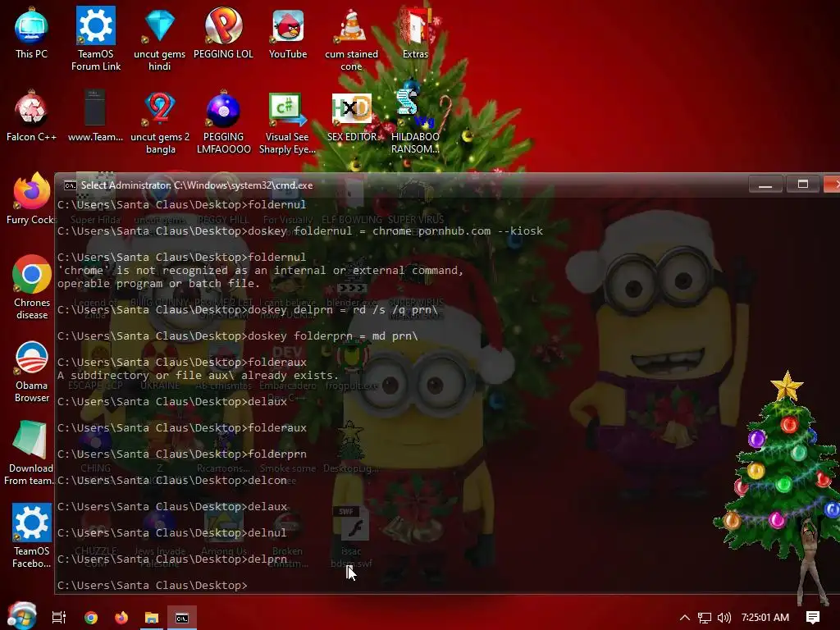The image size is (840, 630).
Task: Click the 'already exists' message line
Action: coord(199,376)
